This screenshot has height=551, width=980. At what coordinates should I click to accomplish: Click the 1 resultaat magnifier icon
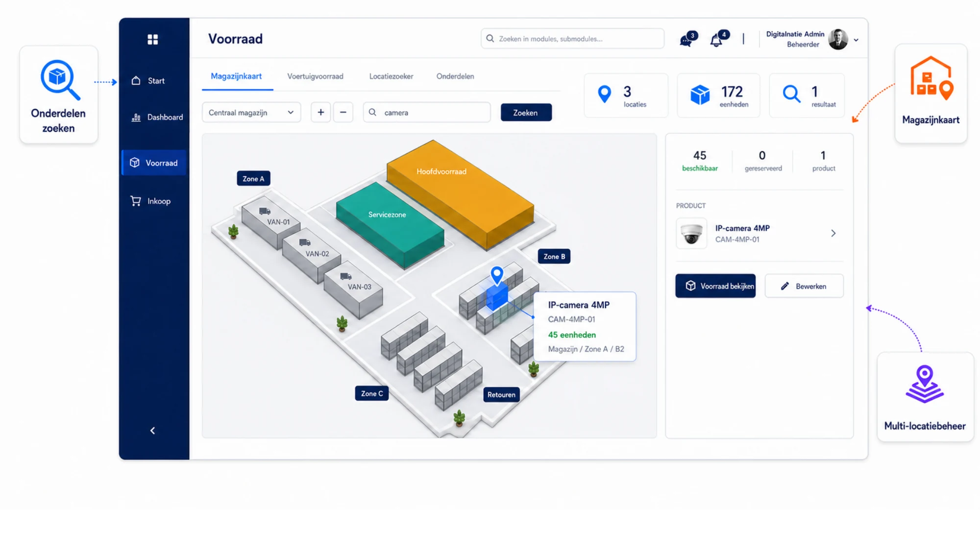pyautogui.click(x=791, y=94)
